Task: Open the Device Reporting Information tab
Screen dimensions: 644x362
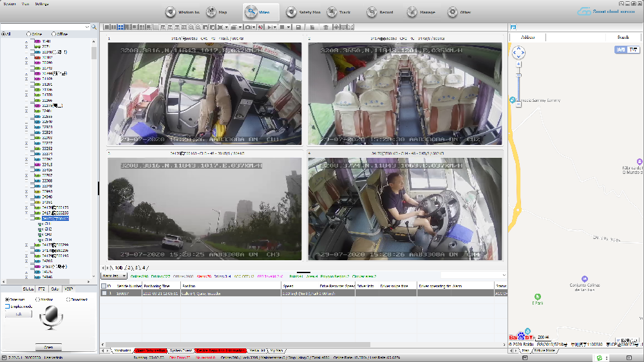Action: (x=220, y=350)
